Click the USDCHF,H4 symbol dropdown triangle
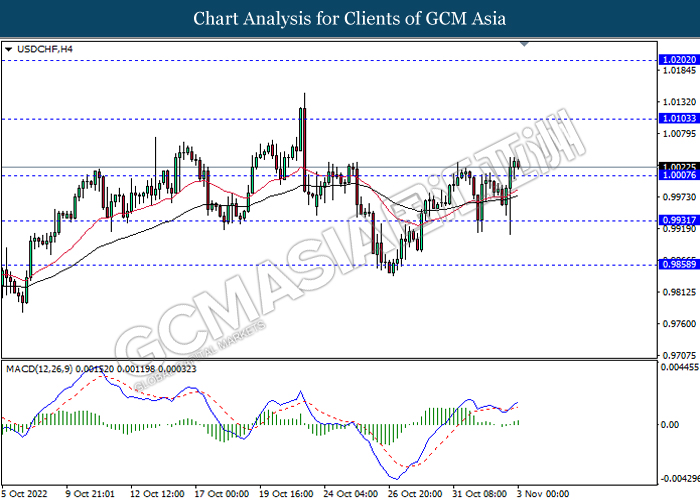700x500 pixels. (8, 50)
